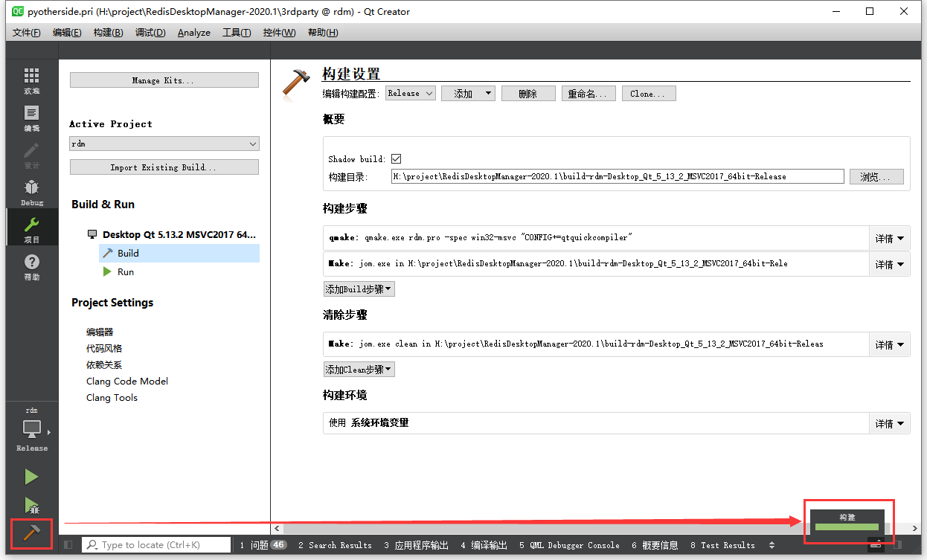
Task: Expand the 添加 (Add) dropdown menu
Action: pos(468,93)
